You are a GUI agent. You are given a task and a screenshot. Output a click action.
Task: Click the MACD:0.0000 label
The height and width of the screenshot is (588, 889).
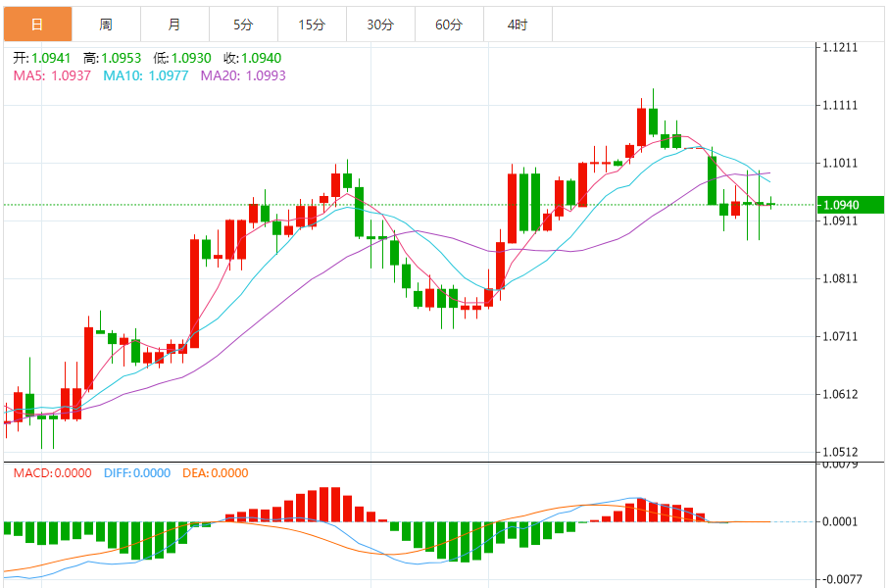[x=53, y=473]
